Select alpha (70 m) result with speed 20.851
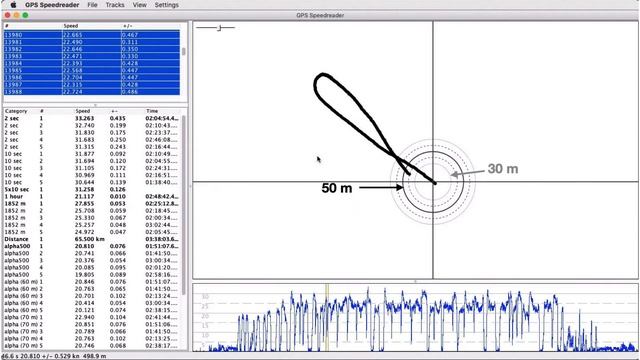 [x=92, y=324]
